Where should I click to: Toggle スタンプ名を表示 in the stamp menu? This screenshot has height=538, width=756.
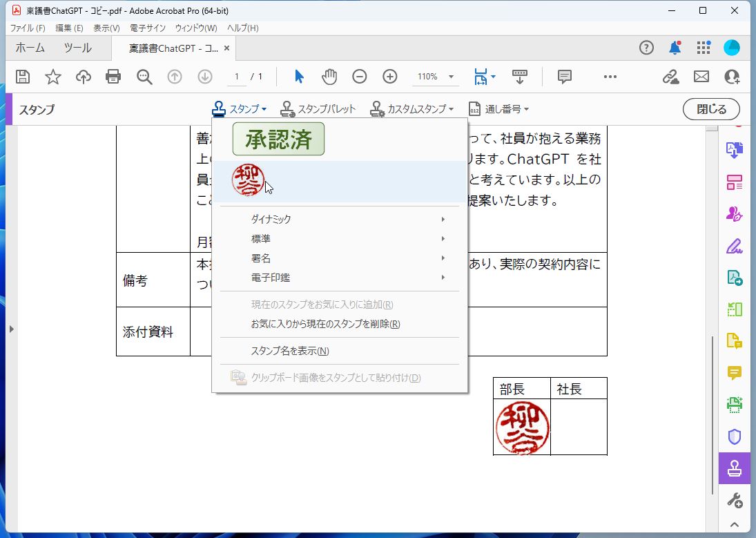[x=290, y=351]
